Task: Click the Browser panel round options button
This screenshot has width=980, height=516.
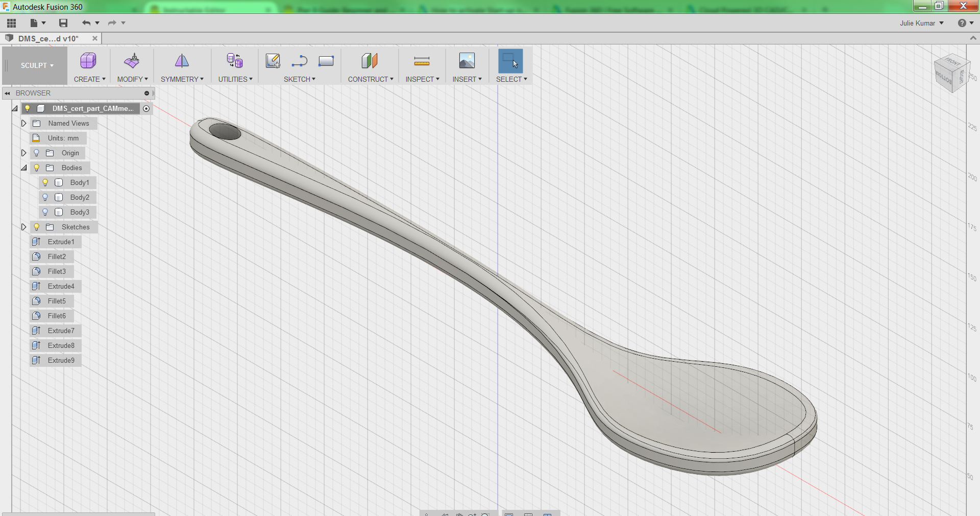Action: (x=146, y=93)
